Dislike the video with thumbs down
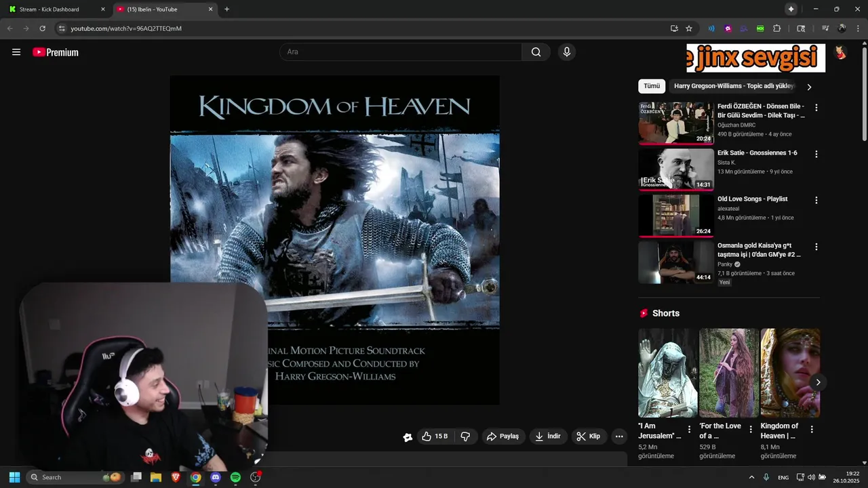Screen dimensions: 868x488 click(x=465, y=436)
